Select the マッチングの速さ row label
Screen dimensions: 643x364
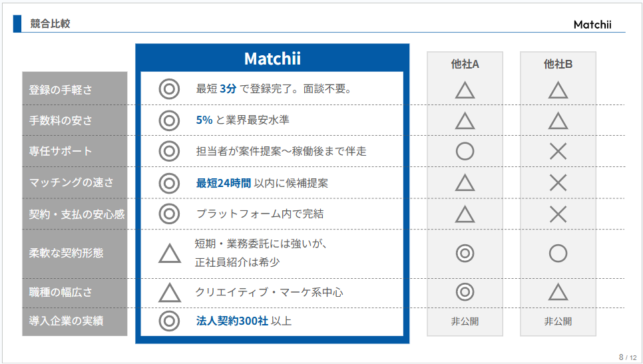71,182
